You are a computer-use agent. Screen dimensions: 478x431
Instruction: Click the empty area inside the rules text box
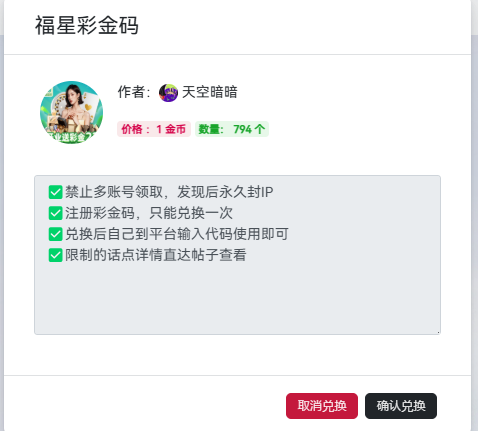[237, 298]
